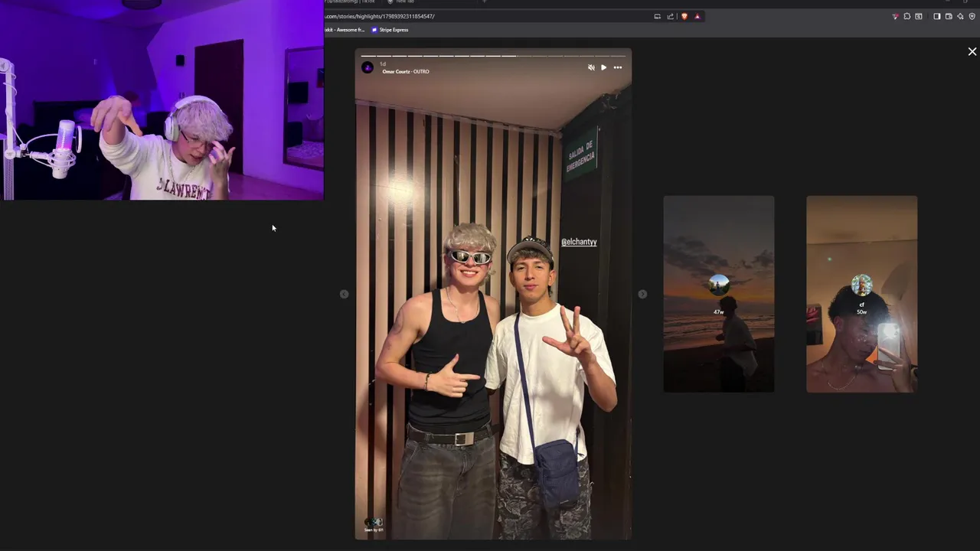Click the Omar Courtz - OUTRO music label
The height and width of the screenshot is (551, 980).
click(406, 71)
